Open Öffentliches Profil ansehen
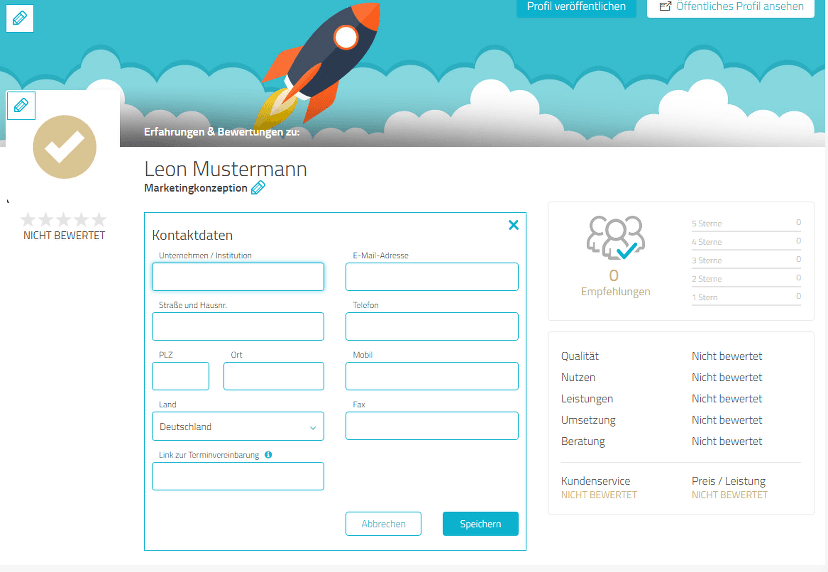828x572 pixels. (730, 7)
